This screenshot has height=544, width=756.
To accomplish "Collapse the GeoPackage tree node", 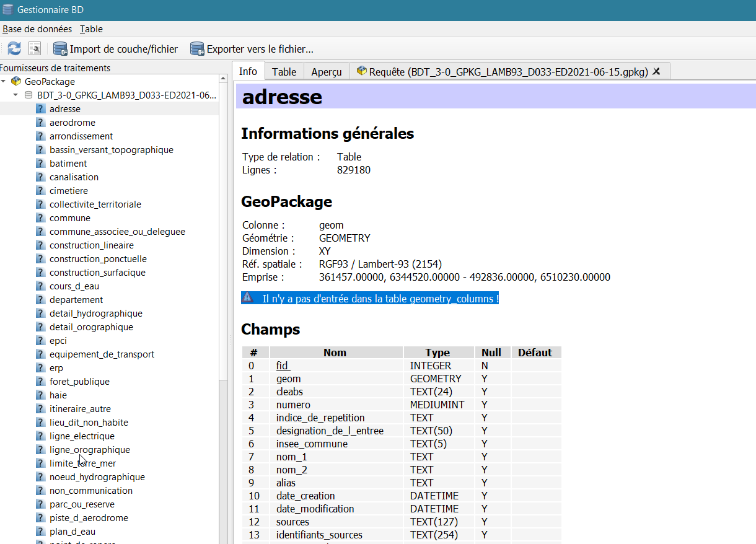I will point(4,82).
